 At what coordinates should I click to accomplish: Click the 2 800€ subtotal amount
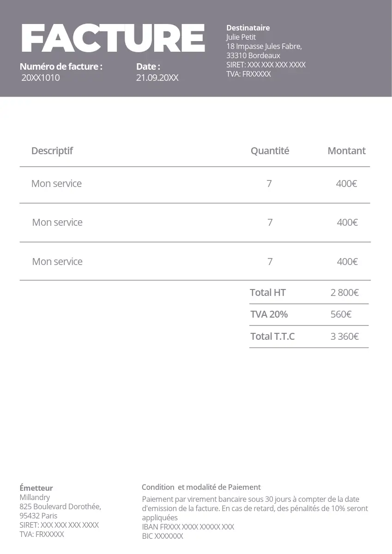tap(344, 292)
